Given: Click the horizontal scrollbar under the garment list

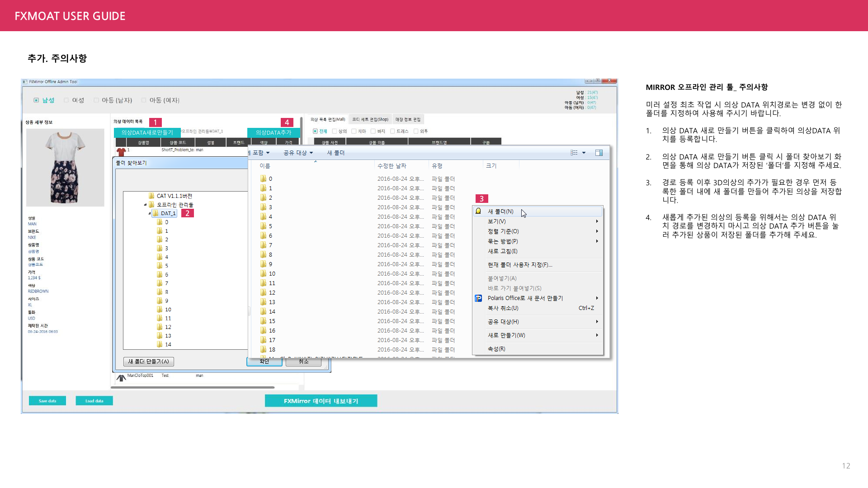Looking at the screenshot, I should (x=193, y=387).
